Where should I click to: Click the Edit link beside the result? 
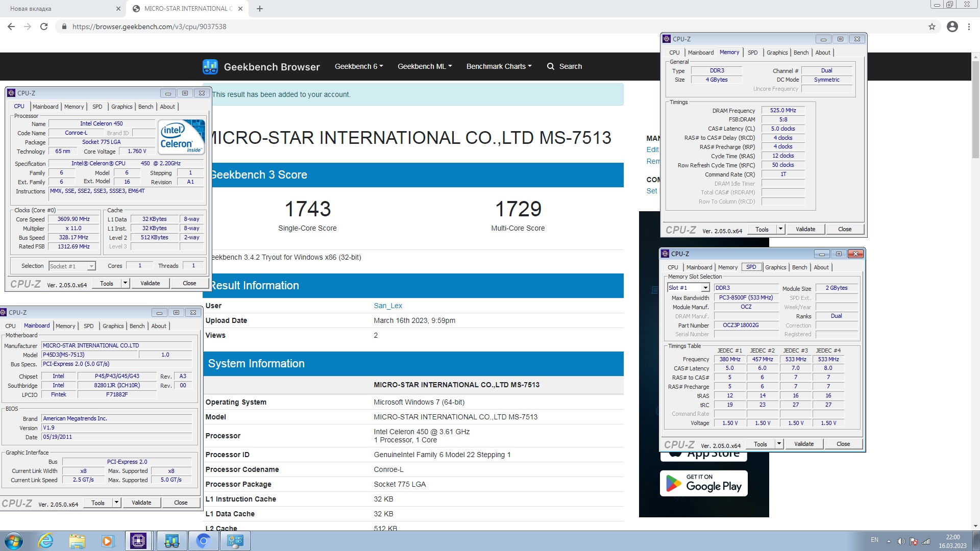652,149
